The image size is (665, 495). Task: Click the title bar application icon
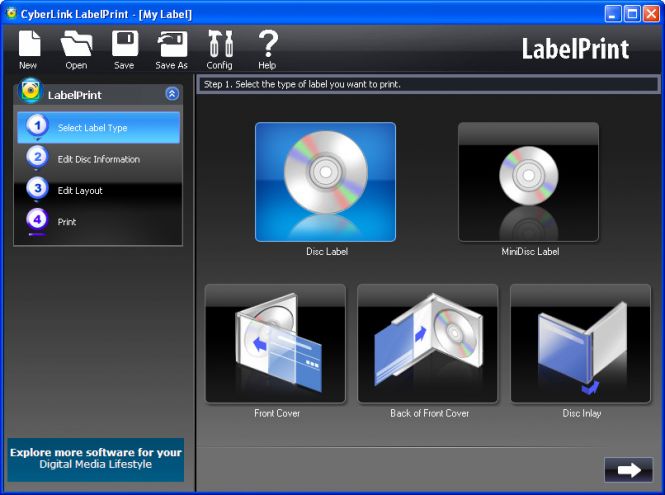coord(11,14)
